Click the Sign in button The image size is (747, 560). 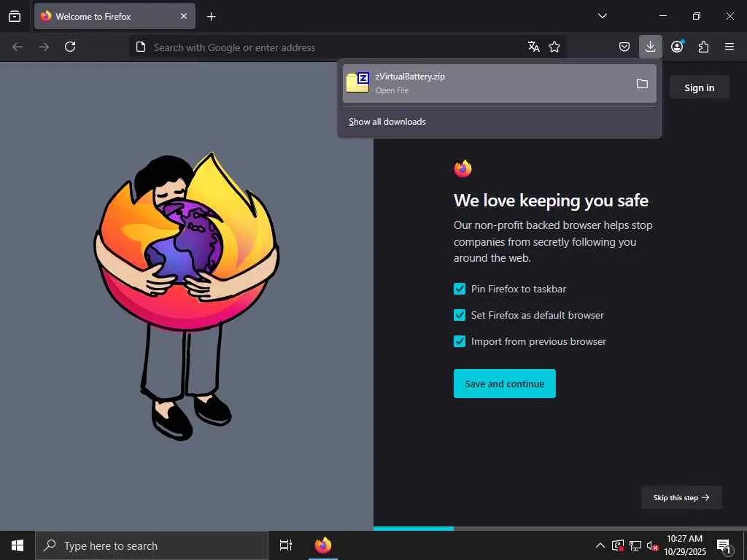pos(699,87)
